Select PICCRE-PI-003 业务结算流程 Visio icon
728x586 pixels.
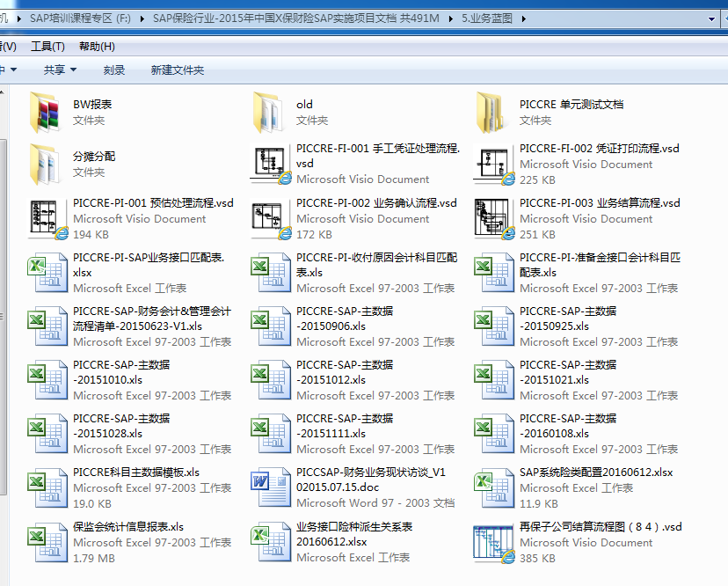click(494, 219)
